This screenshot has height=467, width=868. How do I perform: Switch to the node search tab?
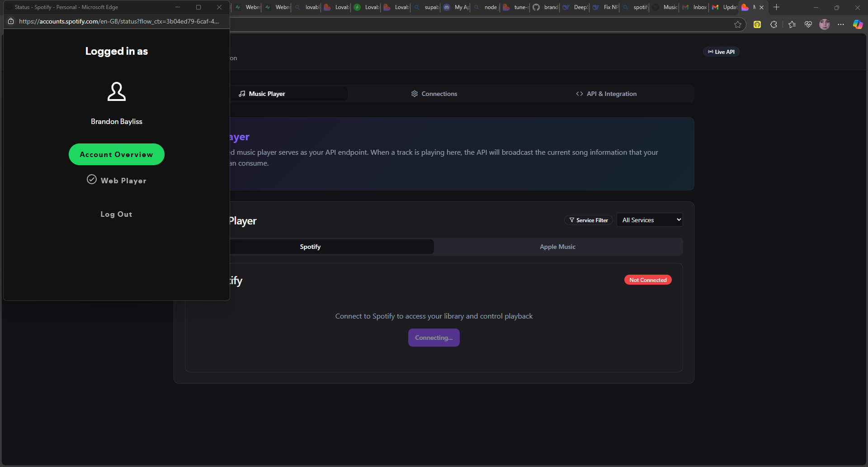(486, 7)
